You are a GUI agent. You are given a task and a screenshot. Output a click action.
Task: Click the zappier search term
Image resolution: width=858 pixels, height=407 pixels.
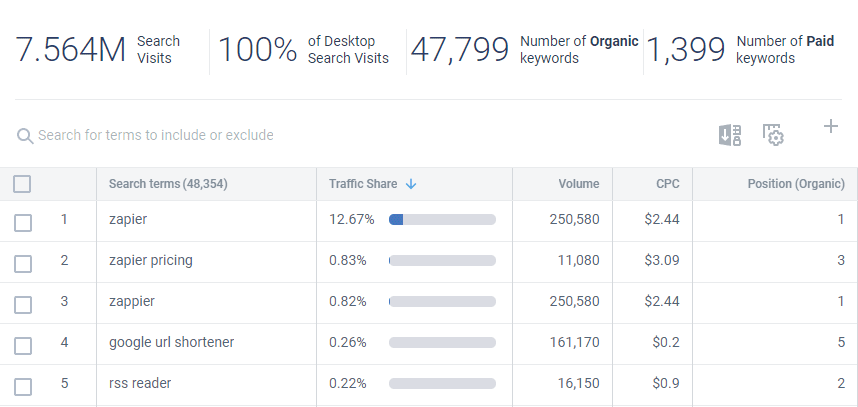tap(132, 301)
